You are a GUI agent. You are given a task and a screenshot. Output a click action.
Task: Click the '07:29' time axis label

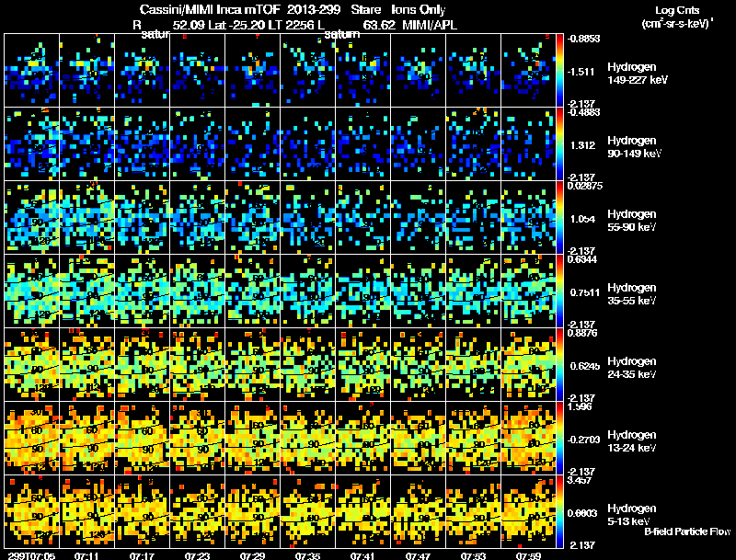(x=252, y=556)
